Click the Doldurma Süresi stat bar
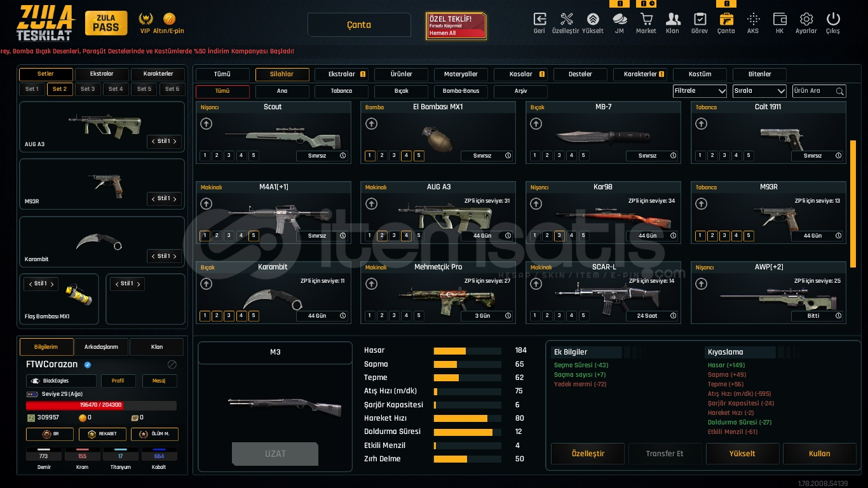The height and width of the screenshot is (488, 868). [468, 432]
